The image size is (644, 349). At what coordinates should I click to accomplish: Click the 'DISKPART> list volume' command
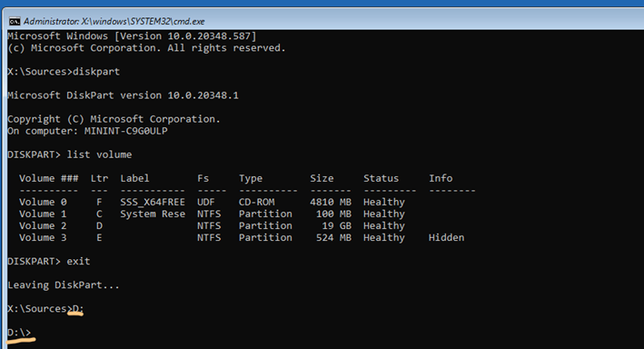coord(70,155)
